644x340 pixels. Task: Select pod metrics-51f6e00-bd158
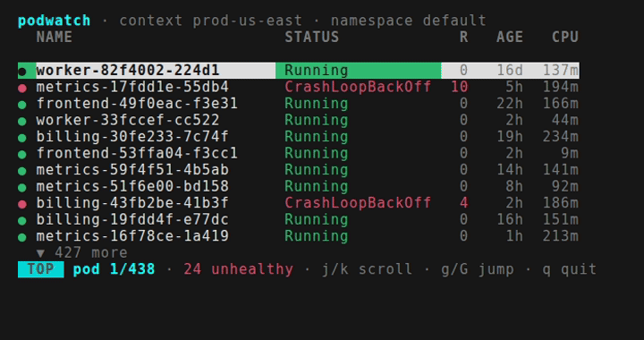[x=299, y=186]
